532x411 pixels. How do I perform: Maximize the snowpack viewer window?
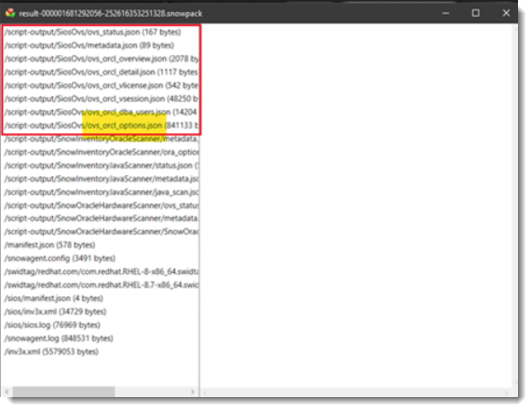pyautogui.click(x=476, y=13)
